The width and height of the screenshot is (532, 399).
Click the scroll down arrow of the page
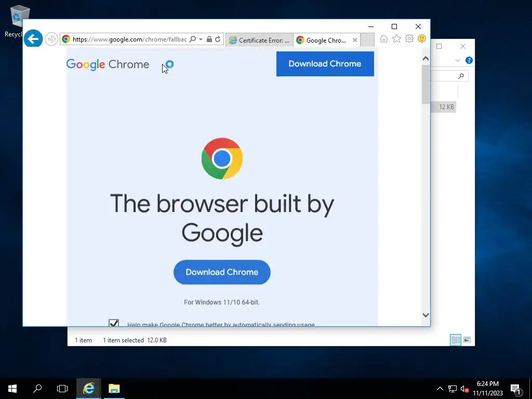pyautogui.click(x=425, y=315)
